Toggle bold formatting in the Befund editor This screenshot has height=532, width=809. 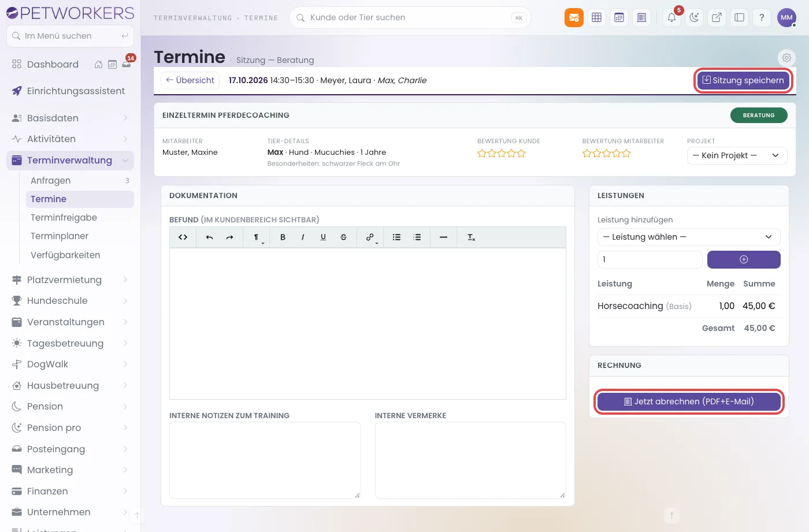(x=283, y=237)
